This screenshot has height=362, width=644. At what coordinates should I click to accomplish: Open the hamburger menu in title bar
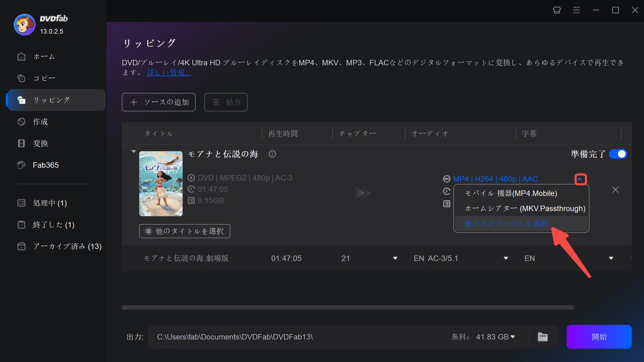(576, 10)
